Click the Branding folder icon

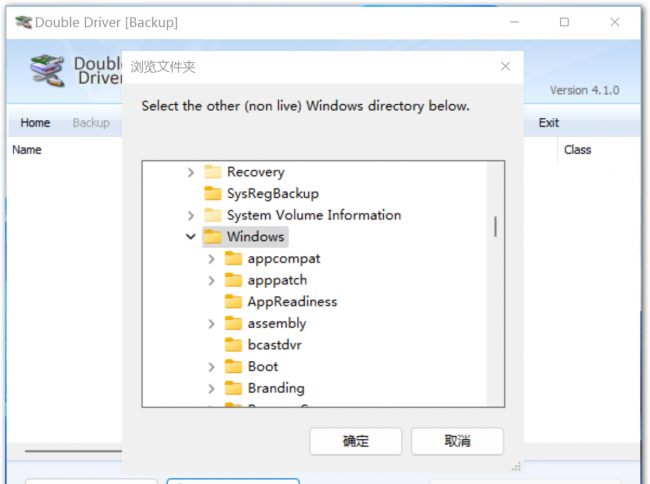pyautogui.click(x=233, y=387)
